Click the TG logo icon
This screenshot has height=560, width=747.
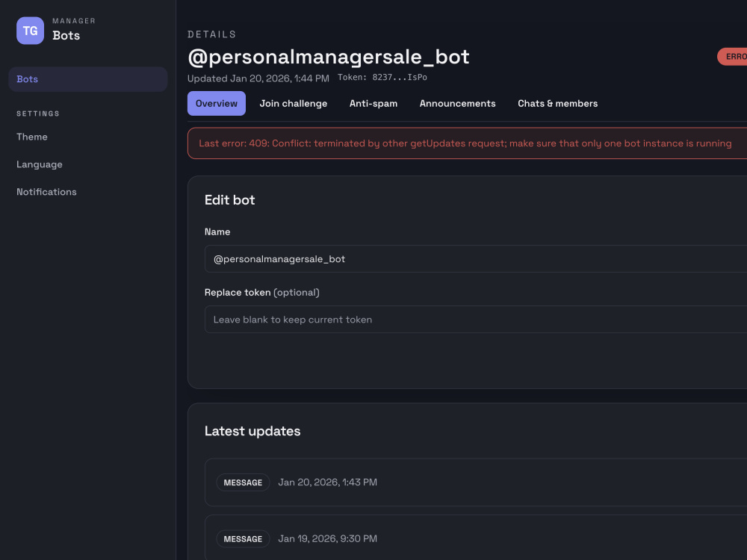[x=30, y=31]
